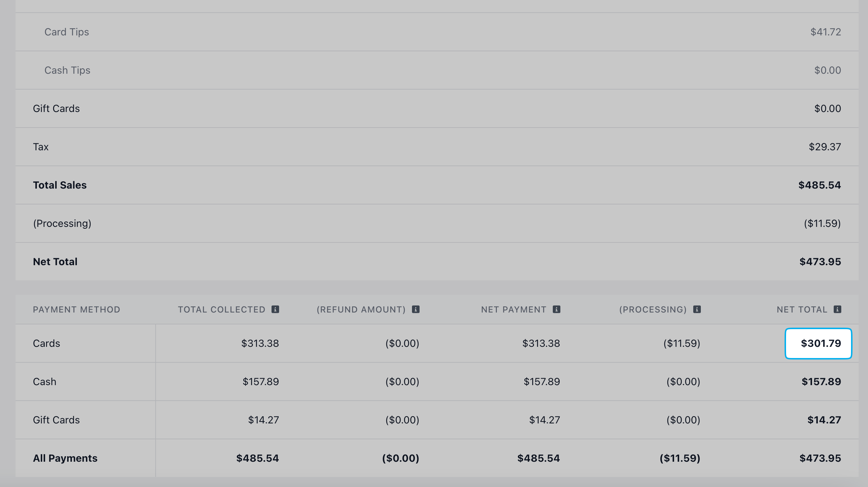Click the Total Sales row
This screenshot has width=868, height=487.
coord(437,185)
